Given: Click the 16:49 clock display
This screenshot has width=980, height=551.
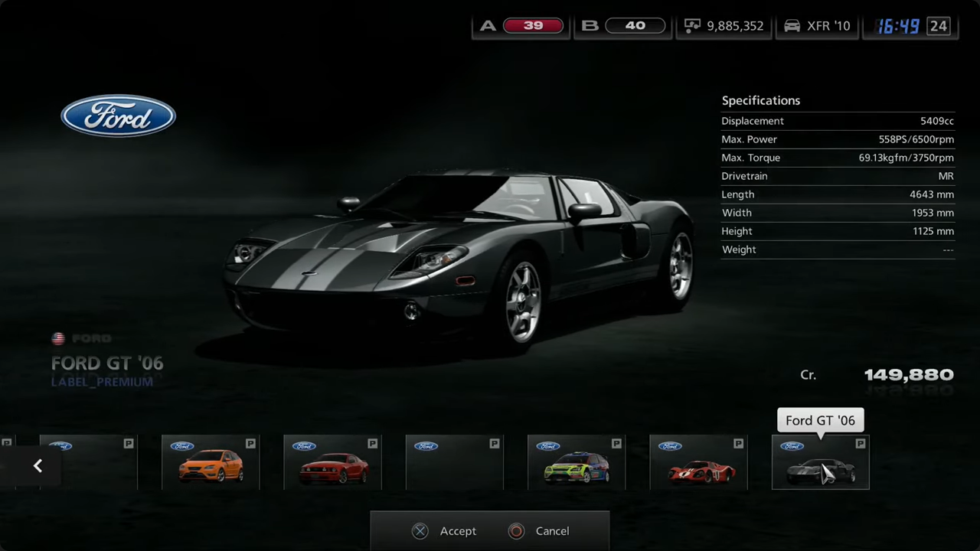Looking at the screenshot, I should [x=897, y=26].
